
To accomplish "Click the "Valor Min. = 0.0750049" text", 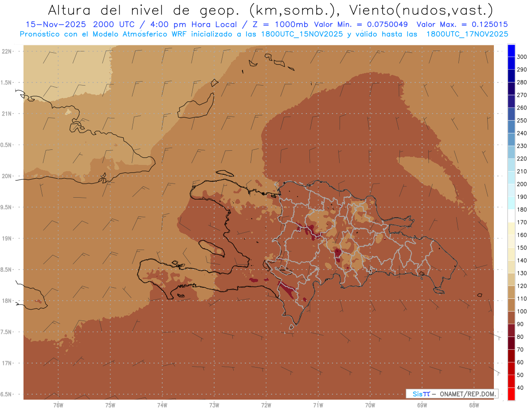I will tap(360, 24).
